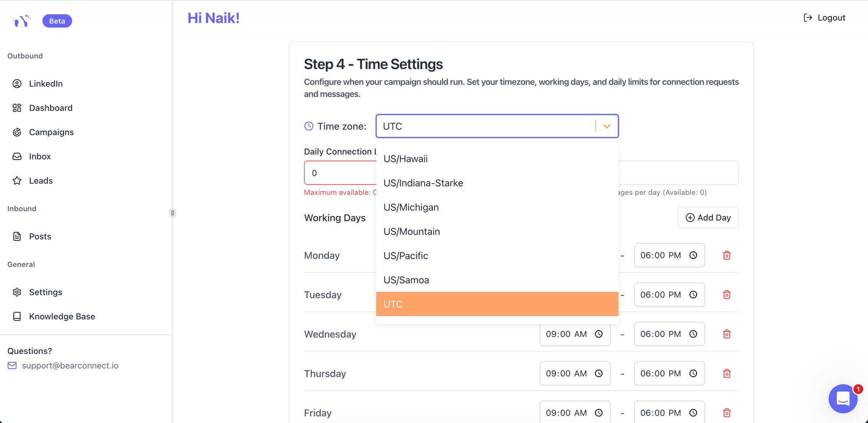Screen dimensions: 868x423
Task: Open the Knowledge Base section
Action: tap(62, 317)
